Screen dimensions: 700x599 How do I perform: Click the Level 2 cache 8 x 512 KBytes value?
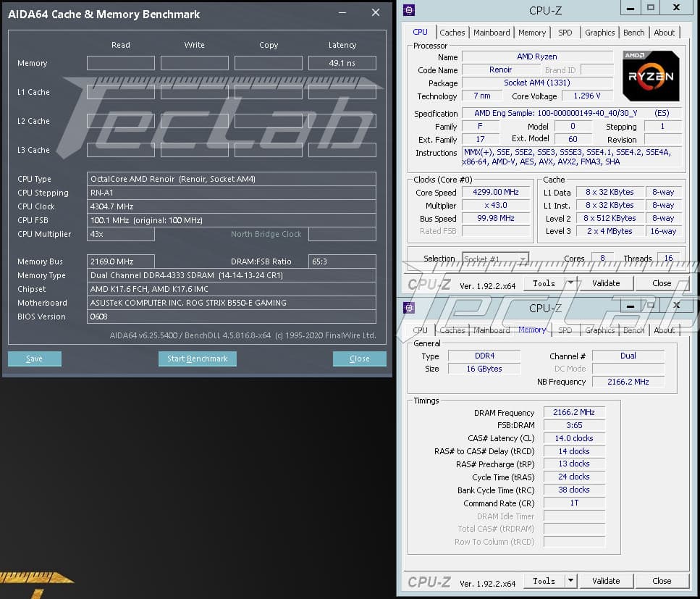pyautogui.click(x=610, y=218)
